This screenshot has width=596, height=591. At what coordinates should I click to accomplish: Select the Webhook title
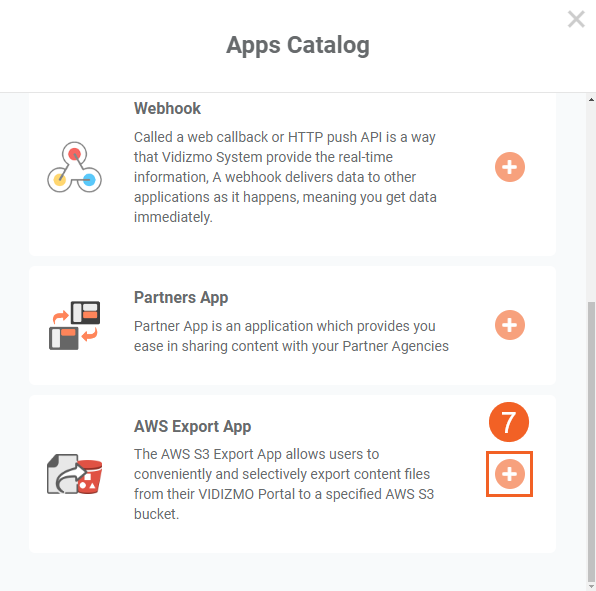pyautogui.click(x=167, y=109)
